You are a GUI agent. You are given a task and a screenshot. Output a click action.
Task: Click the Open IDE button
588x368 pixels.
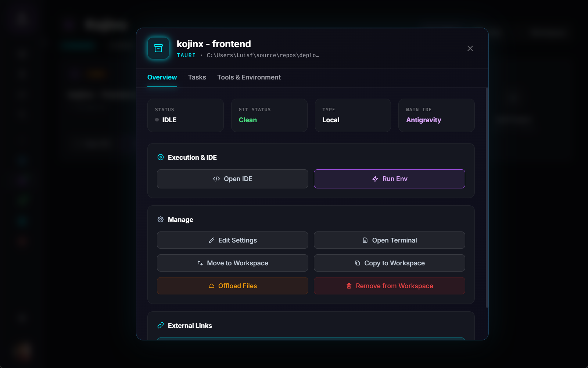233,179
